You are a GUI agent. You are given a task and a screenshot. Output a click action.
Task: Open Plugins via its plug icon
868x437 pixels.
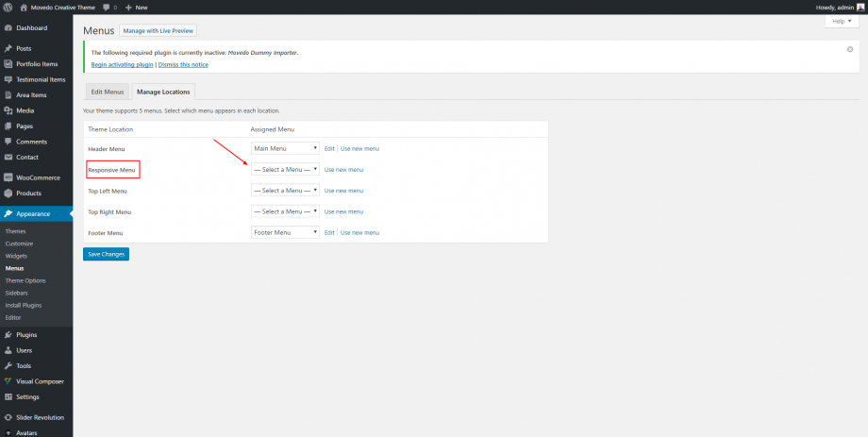coord(8,334)
